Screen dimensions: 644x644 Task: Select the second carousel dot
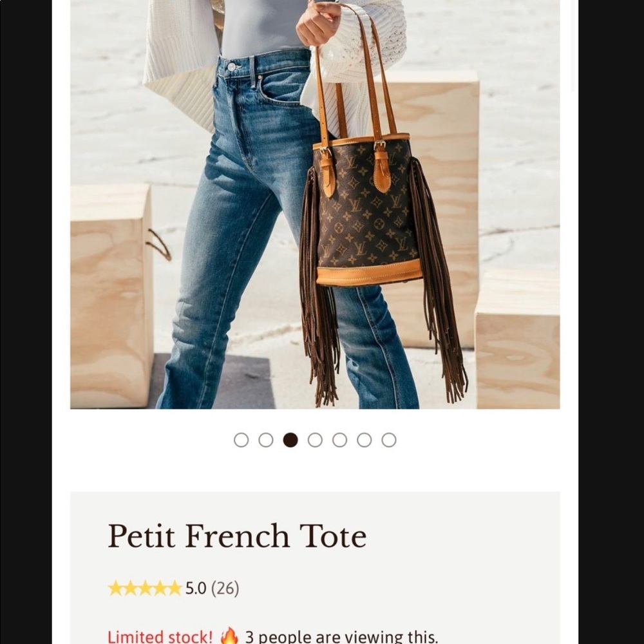click(266, 440)
